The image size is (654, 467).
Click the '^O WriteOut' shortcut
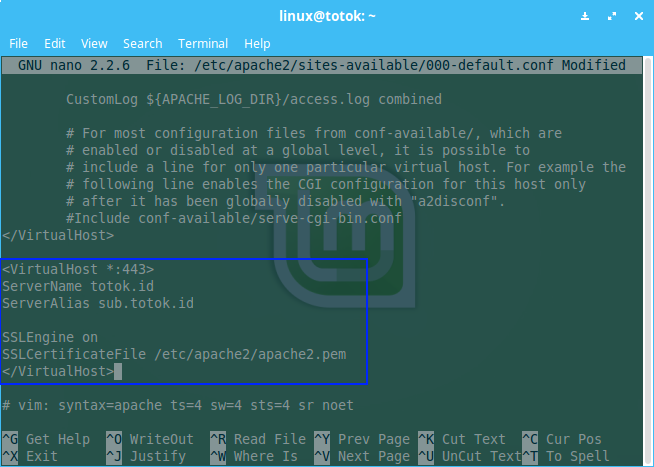(x=150, y=439)
